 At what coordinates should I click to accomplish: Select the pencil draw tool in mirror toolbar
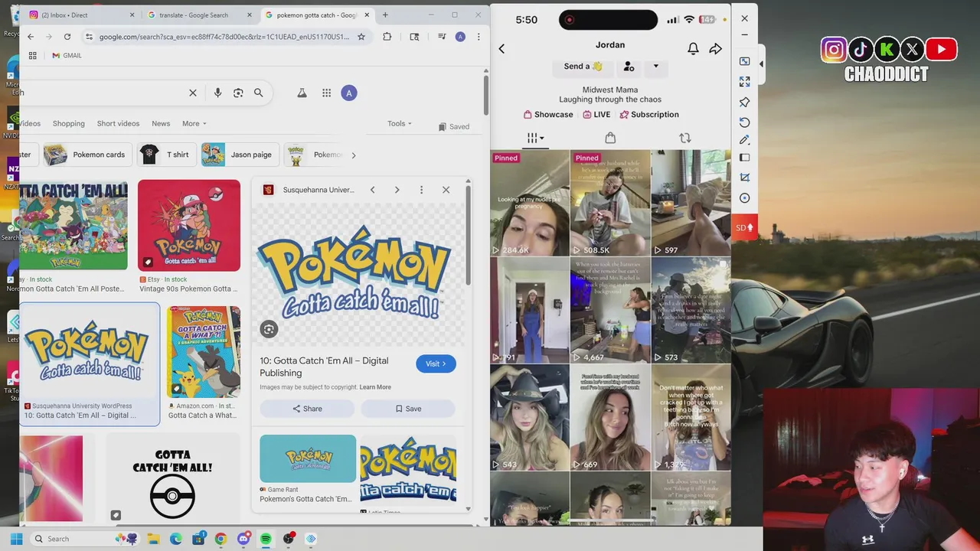point(744,140)
